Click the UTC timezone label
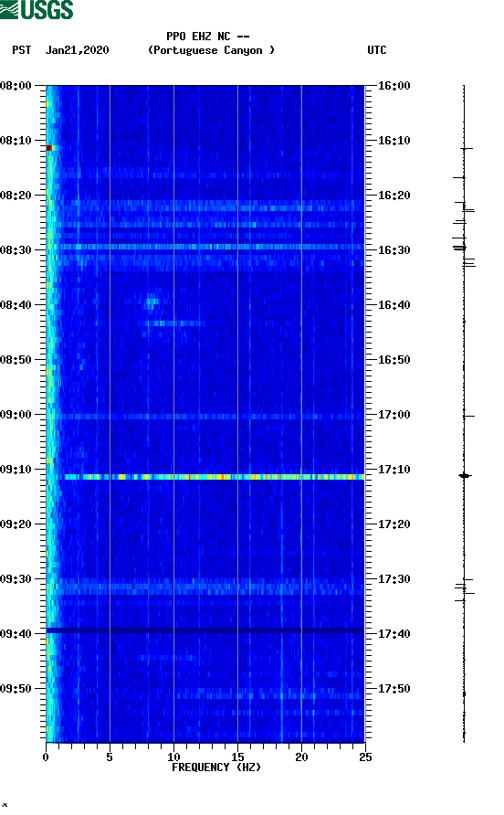504x815 pixels. click(x=377, y=50)
